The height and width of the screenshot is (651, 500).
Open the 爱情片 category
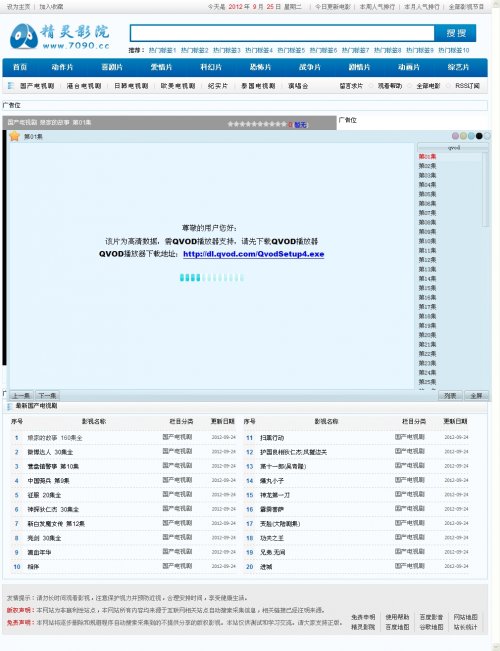point(162,67)
